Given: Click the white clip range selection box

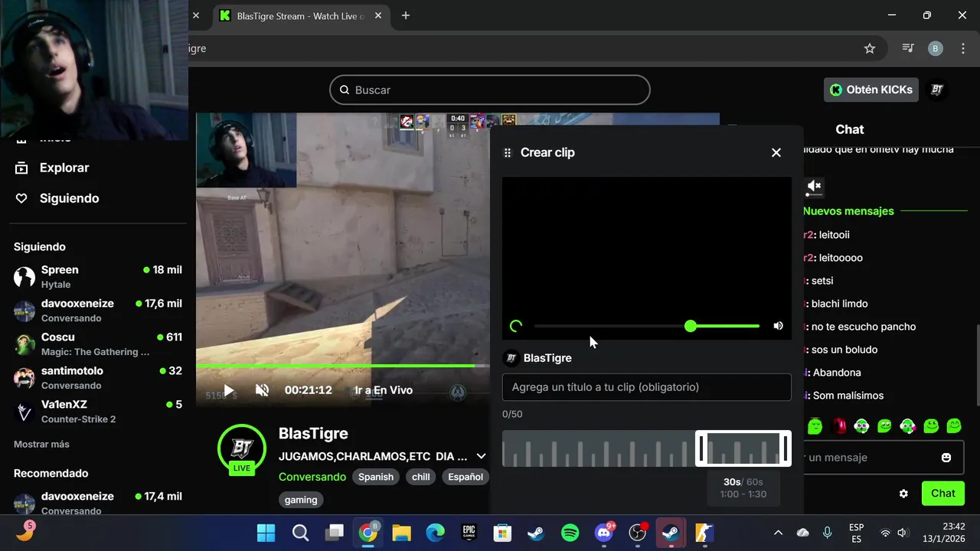Looking at the screenshot, I should coord(743,448).
